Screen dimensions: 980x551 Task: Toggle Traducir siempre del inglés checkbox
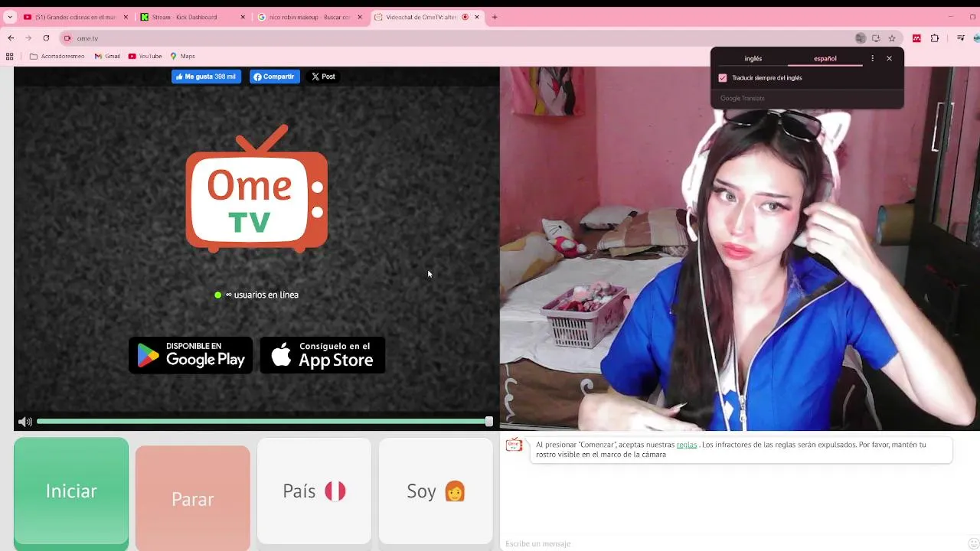click(x=723, y=78)
